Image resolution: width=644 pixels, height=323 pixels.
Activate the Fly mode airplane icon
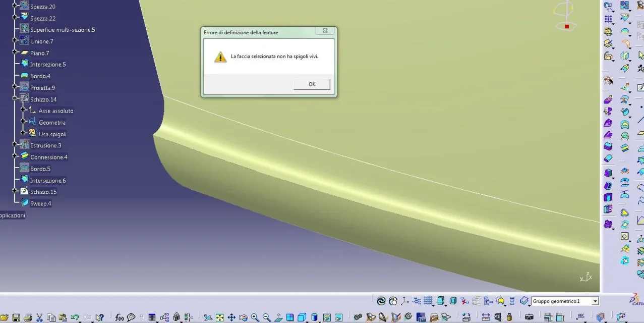[x=208, y=317]
